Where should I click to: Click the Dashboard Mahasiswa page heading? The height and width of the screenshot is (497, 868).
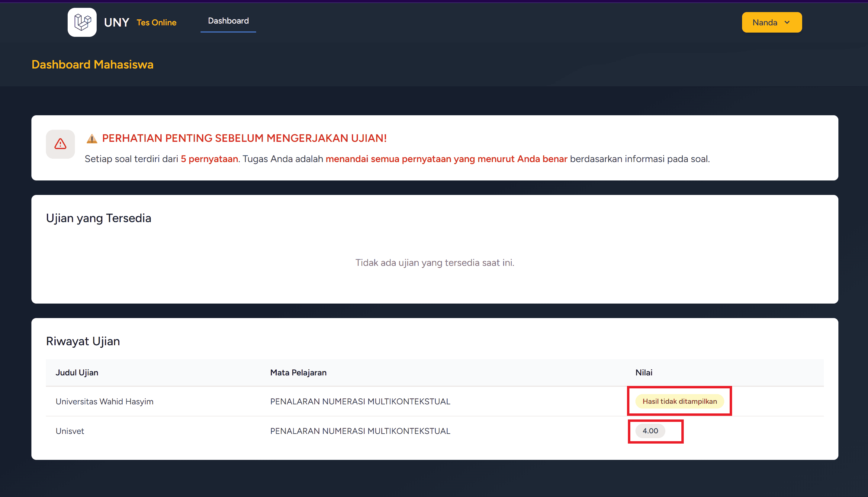pos(93,65)
